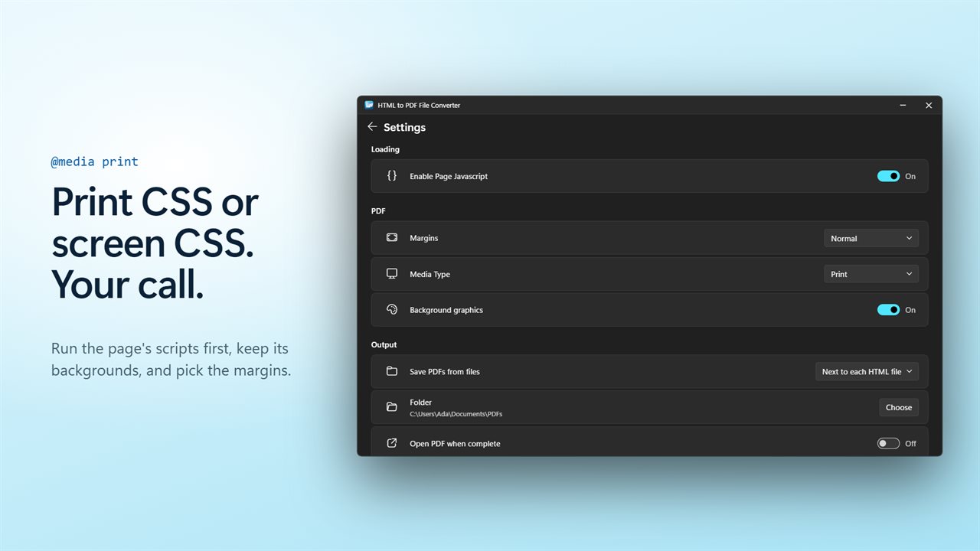Click the Media Type monitor icon
Screen dimensions: 980x551
point(392,274)
